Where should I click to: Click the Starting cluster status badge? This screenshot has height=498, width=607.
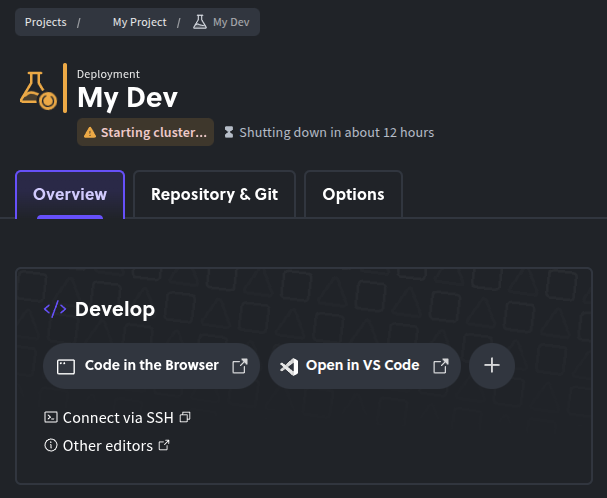pos(146,132)
